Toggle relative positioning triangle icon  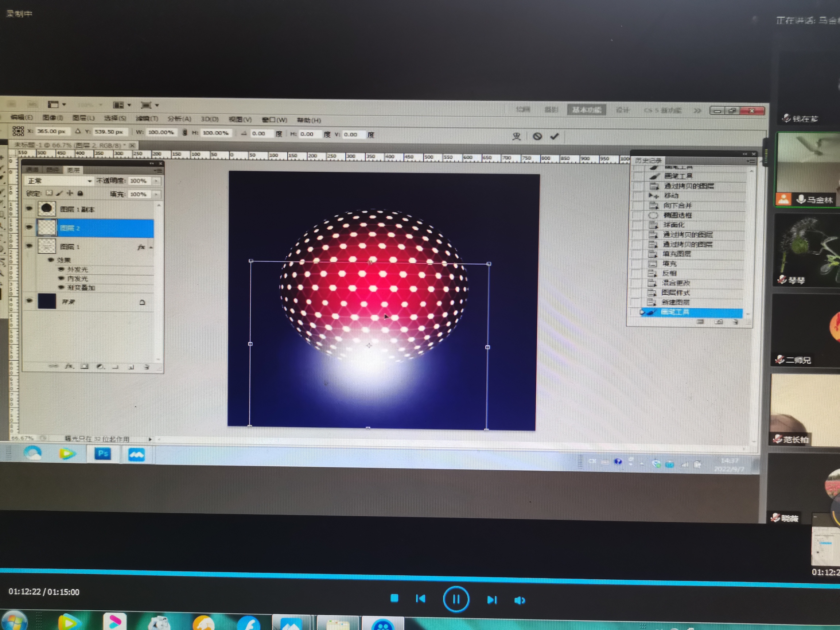[x=78, y=131]
